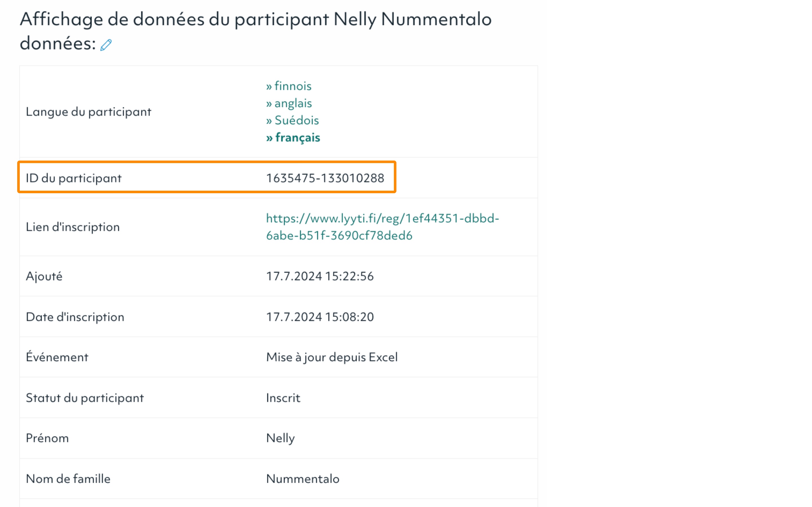Click the Mise à jour depuis Excel text
The image size is (812, 507).
point(332,357)
